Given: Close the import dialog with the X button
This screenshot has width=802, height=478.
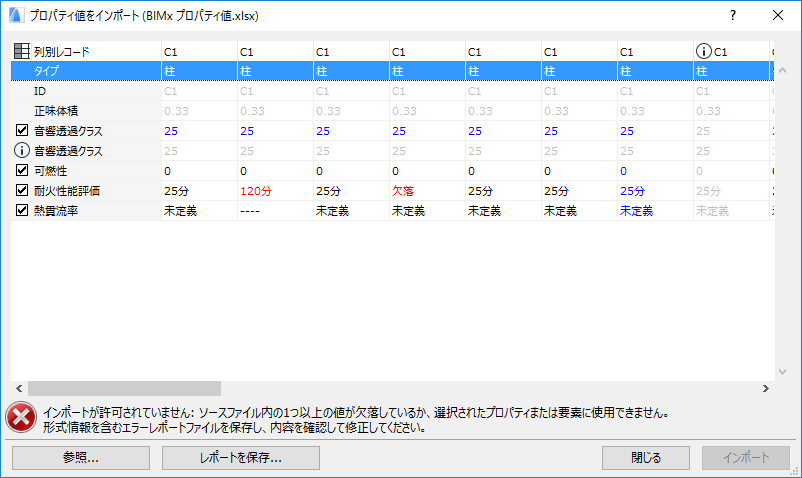Looking at the screenshot, I should tap(778, 15).
